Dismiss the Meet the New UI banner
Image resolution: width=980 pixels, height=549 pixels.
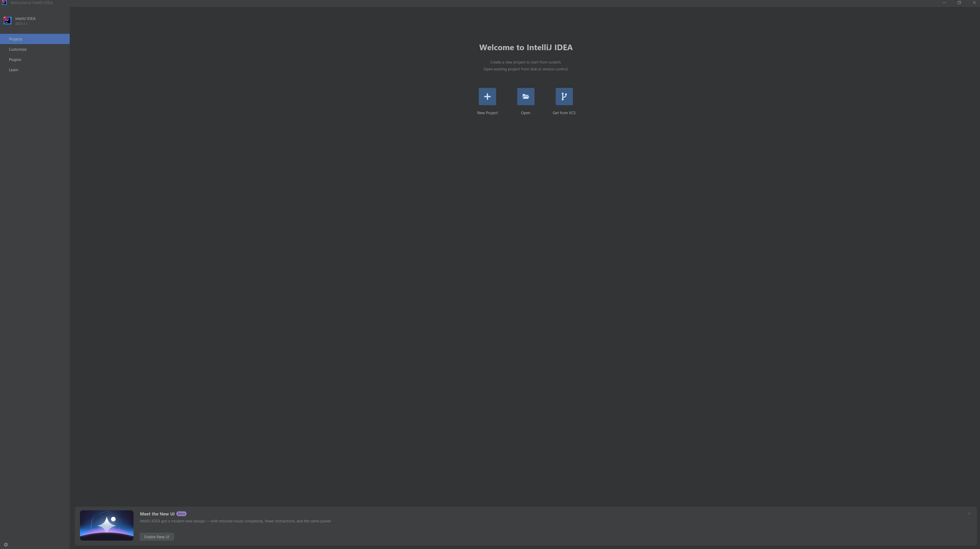click(x=969, y=514)
